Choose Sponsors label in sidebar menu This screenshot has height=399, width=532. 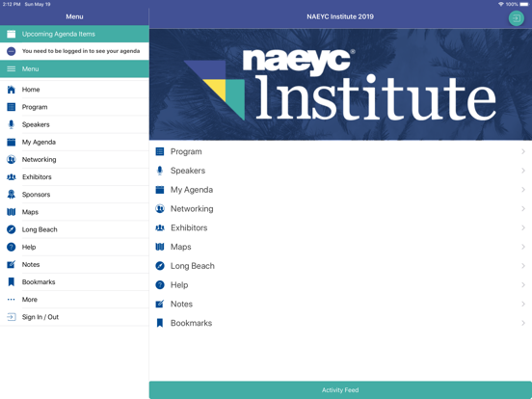click(x=36, y=195)
